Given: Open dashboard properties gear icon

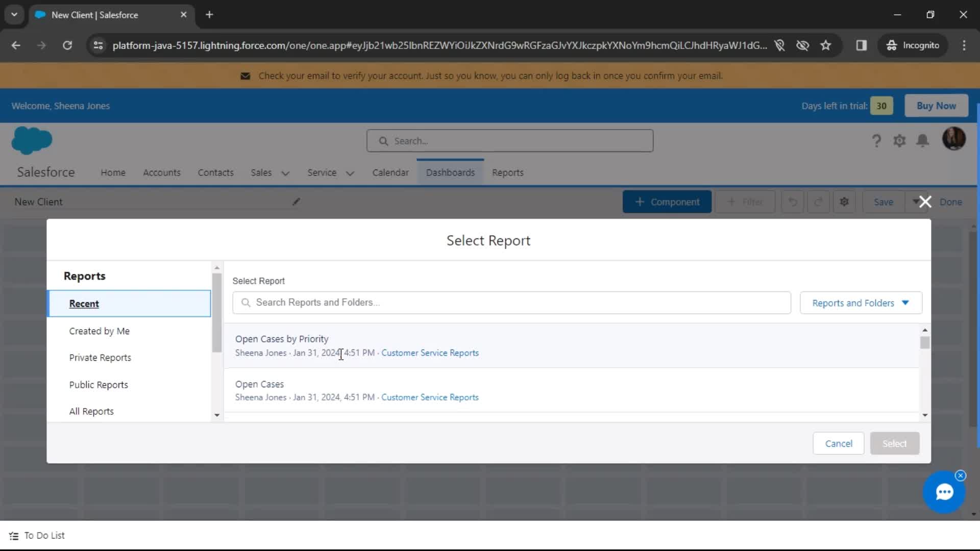Looking at the screenshot, I should (844, 202).
